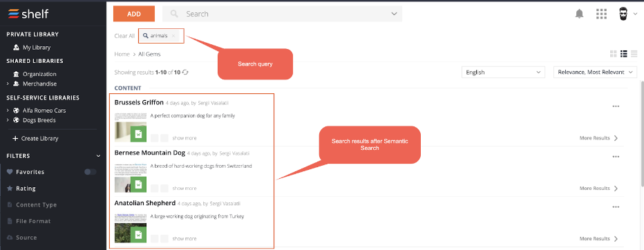Toggle the Favorites filter switch

[x=91, y=172]
